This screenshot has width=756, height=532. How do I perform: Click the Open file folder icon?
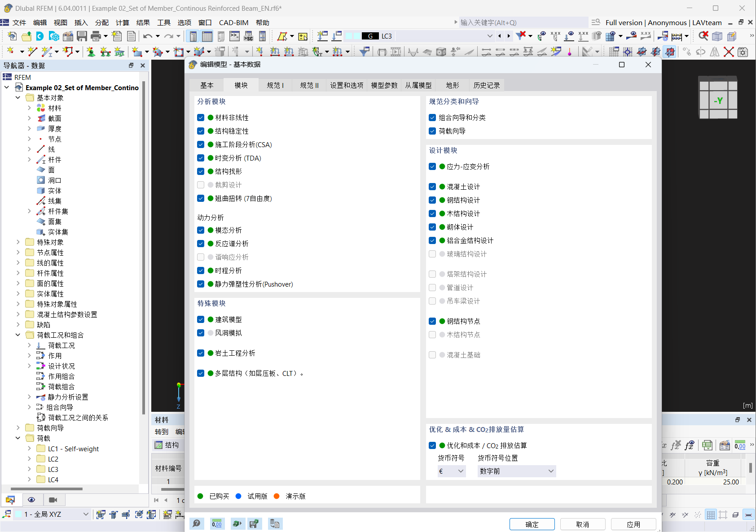click(26, 36)
